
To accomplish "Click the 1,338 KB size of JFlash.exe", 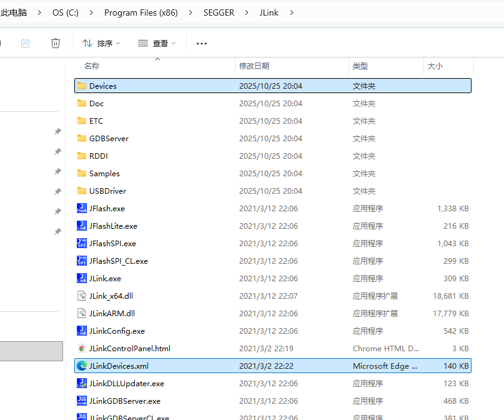I will tap(453, 208).
